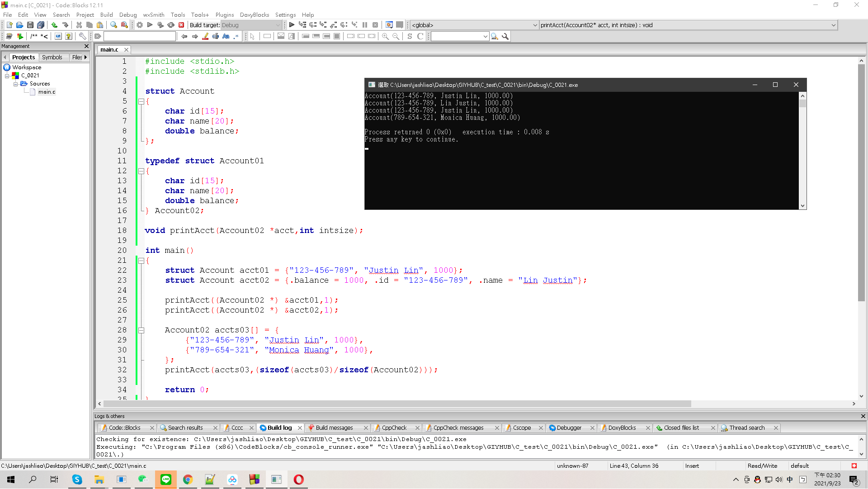Collapse the C_0021 project tree node
The height and width of the screenshot is (489, 868).
coord(7,76)
